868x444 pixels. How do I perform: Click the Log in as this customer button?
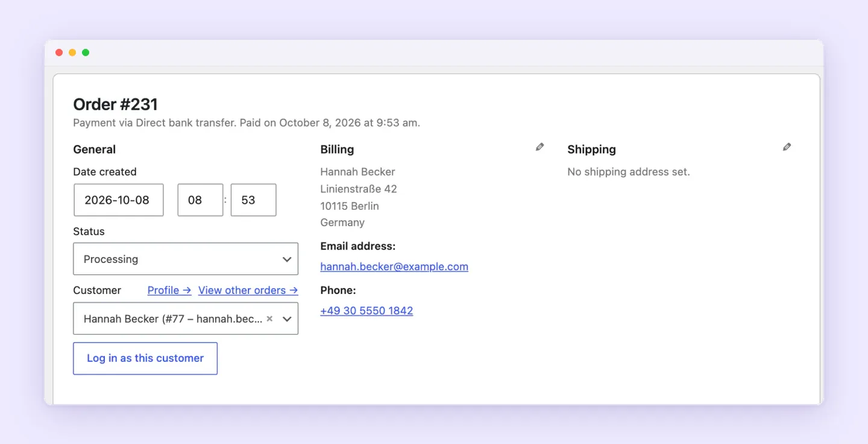tap(145, 358)
